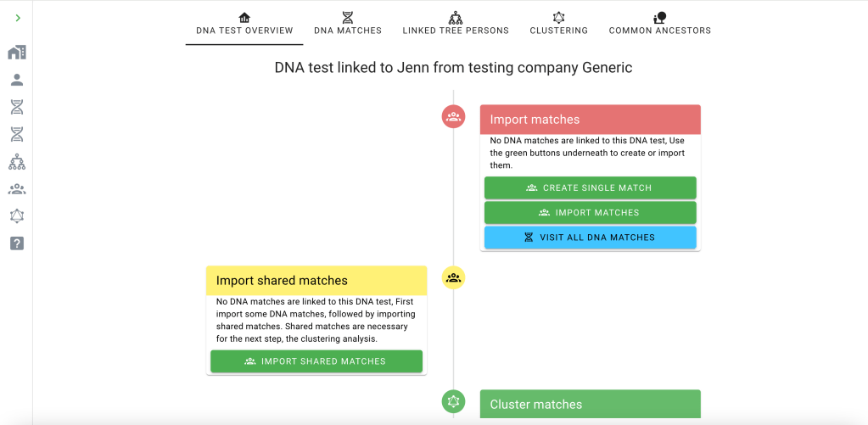The width and height of the screenshot is (868, 425).
Task: Click the green Import Matches button
Action: click(x=590, y=213)
